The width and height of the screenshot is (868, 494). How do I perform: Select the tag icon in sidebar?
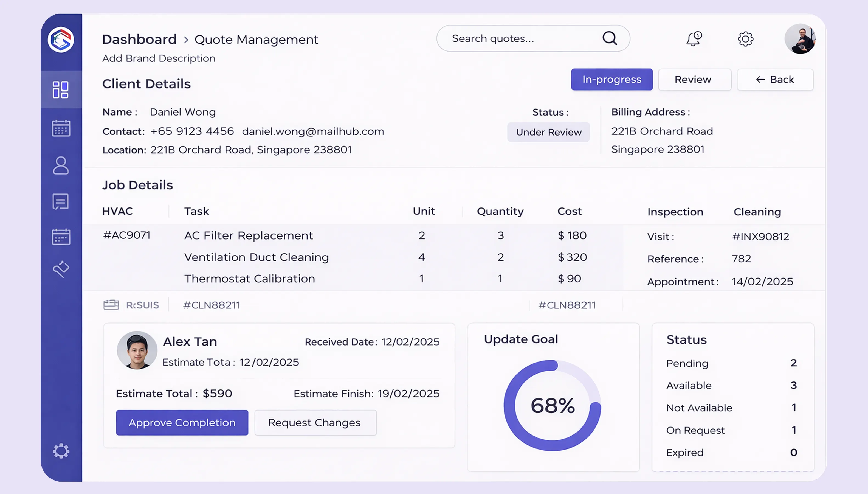(x=61, y=269)
